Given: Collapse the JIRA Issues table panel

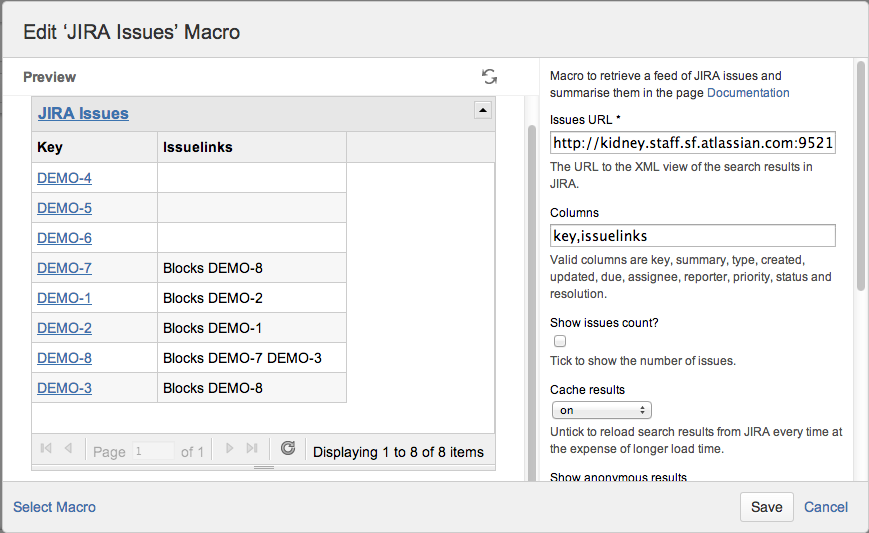Looking at the screenshot, I should click(x=482, y=111).
